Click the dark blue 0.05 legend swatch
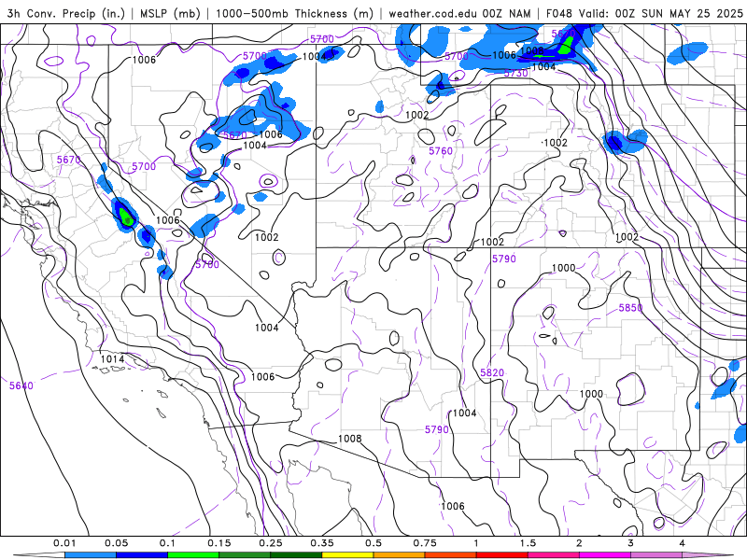 [x=142, y=555]
